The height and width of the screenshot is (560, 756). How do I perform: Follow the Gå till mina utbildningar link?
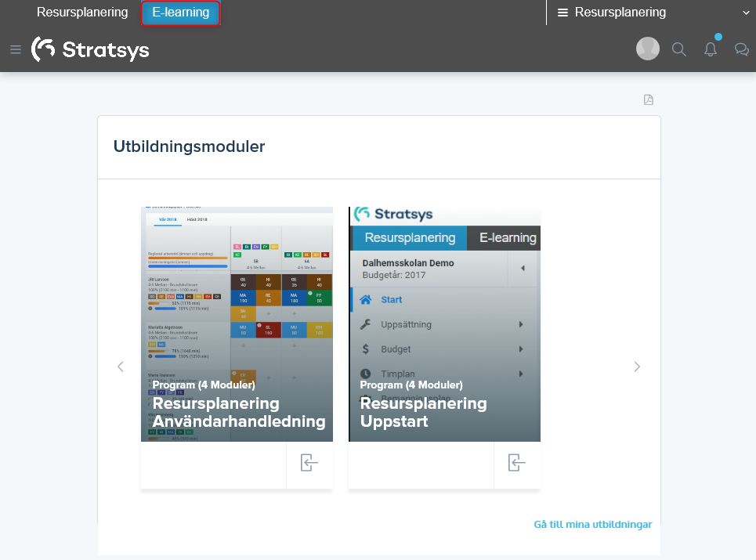(592, 524)
